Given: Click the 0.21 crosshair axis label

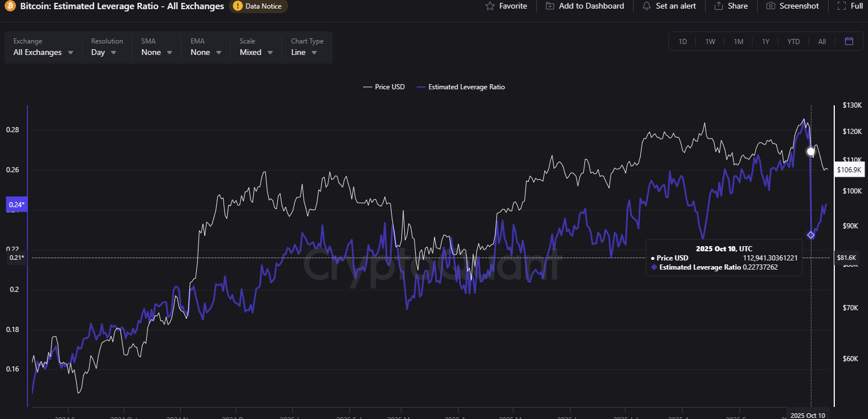Looking at the screenshot, I should pos(16,258).
